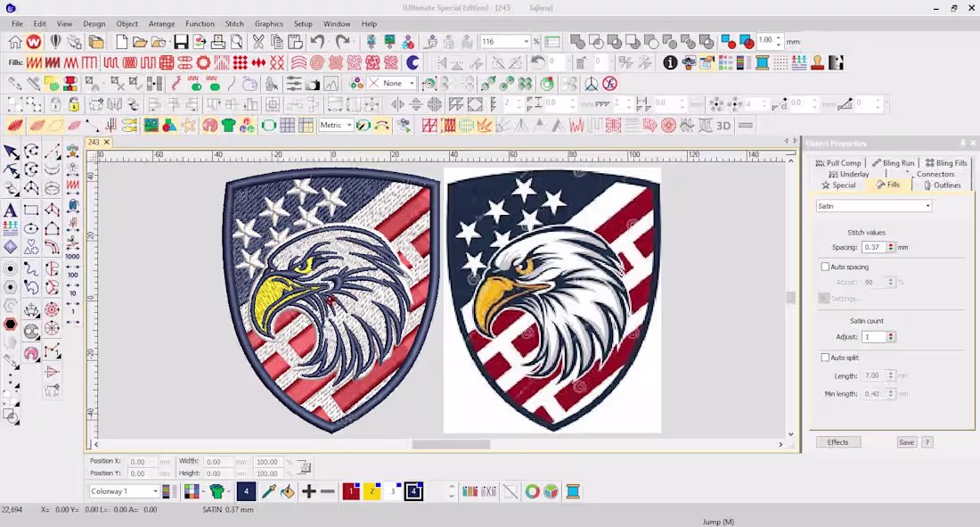Increase the Spacing value stepper
The width and height of the screenshot is (980, 527).
coord(891,244)
